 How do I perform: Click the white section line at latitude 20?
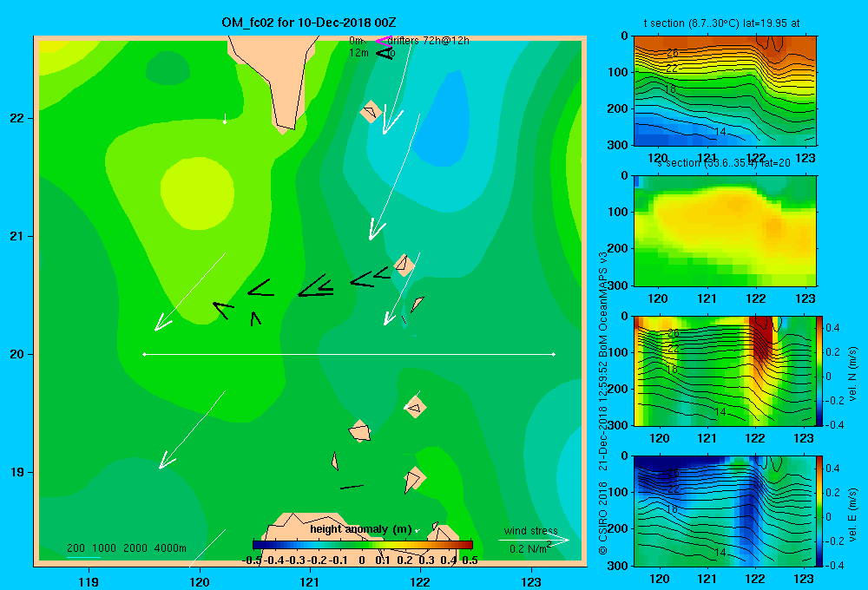click(349, 354)
